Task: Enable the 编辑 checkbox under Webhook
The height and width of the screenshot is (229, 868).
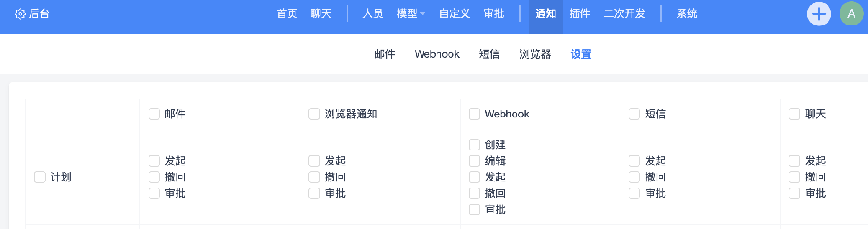Action: pos(474,161)
